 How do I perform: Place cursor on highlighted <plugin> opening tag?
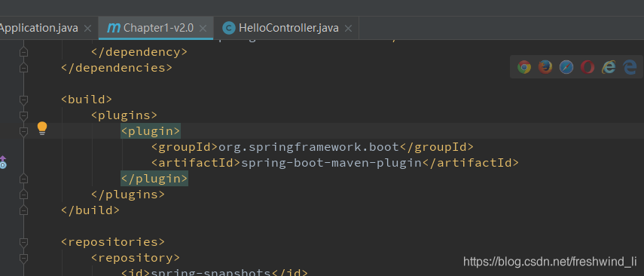coord(151,131)
